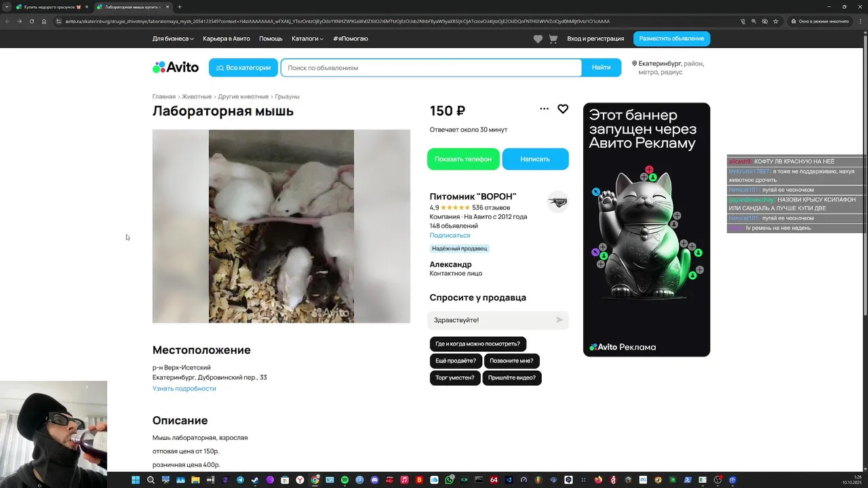This screenshot has height=488, width=868.
Task: Open Животные breadcrumb
Action: pos(197,97)
